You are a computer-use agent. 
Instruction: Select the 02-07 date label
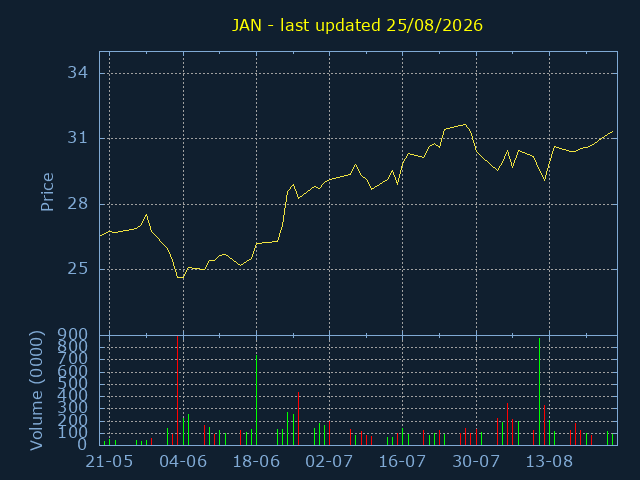click(329, 462)
